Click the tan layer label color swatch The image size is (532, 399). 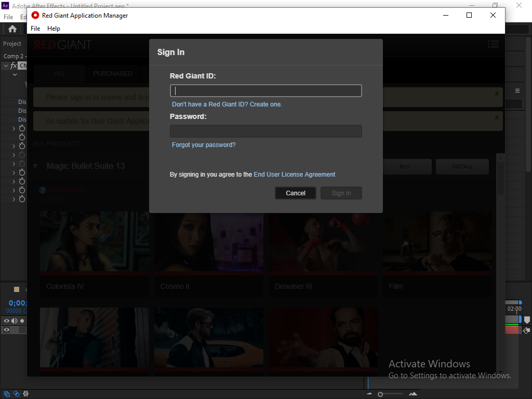tap(16, 289)
